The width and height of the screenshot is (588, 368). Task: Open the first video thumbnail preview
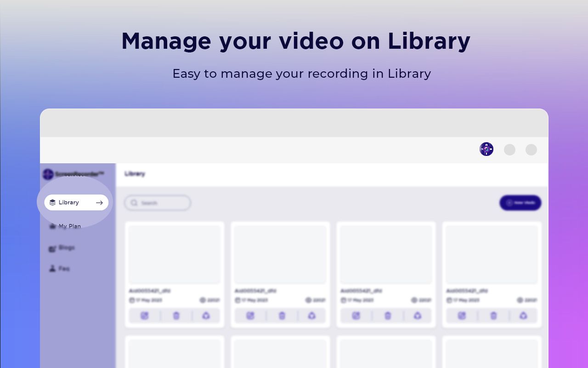coord(175,253)
